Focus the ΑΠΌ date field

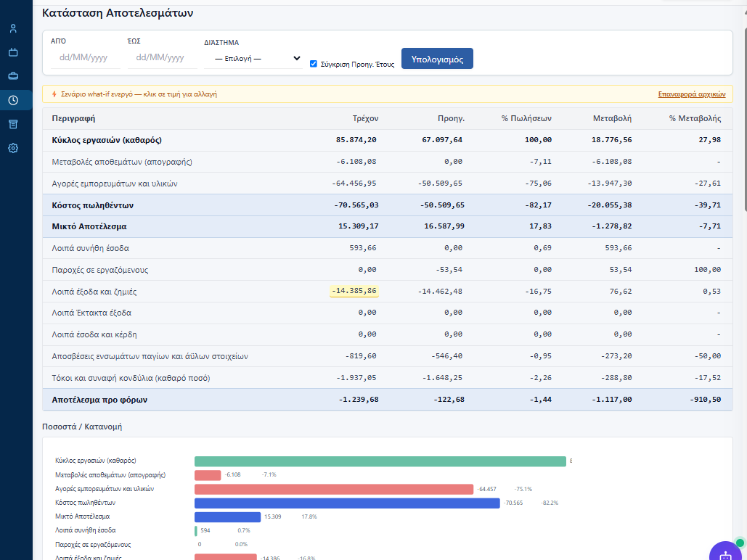click(85, 57)
